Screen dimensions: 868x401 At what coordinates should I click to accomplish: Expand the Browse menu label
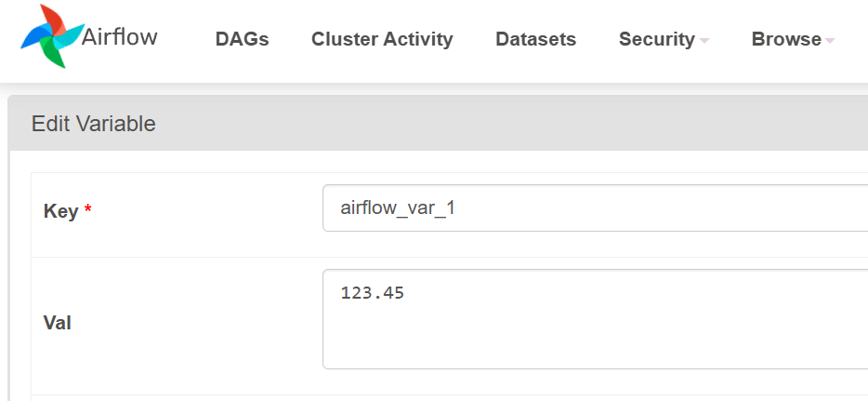pyautogui.click(x=785, y=39)
